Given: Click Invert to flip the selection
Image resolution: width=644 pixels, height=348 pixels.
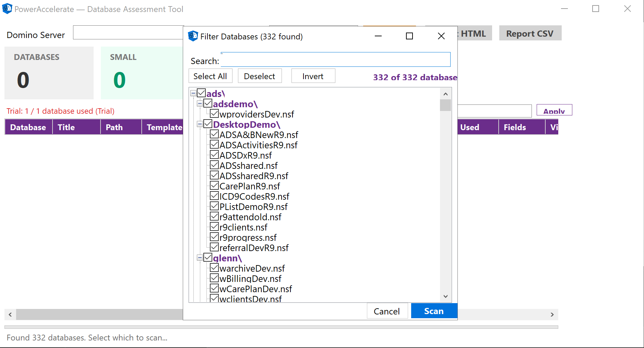Looking at the screenshot, I should pos(313,76).
